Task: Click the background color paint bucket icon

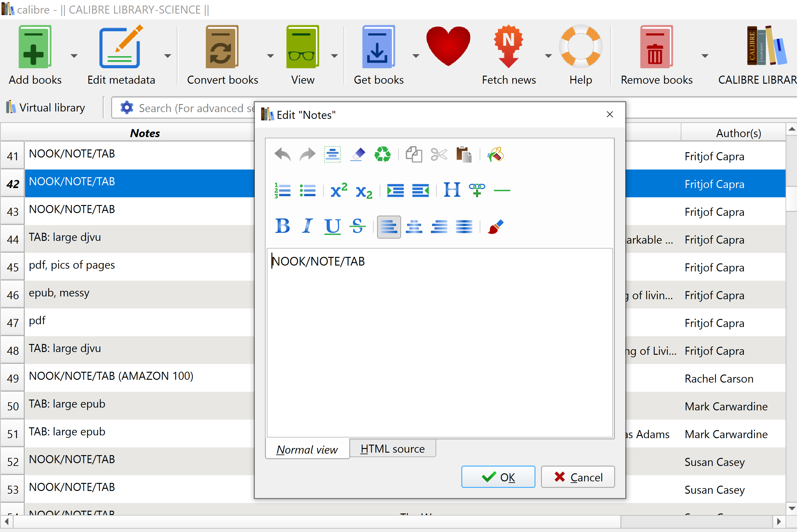Action: (495, 155)
